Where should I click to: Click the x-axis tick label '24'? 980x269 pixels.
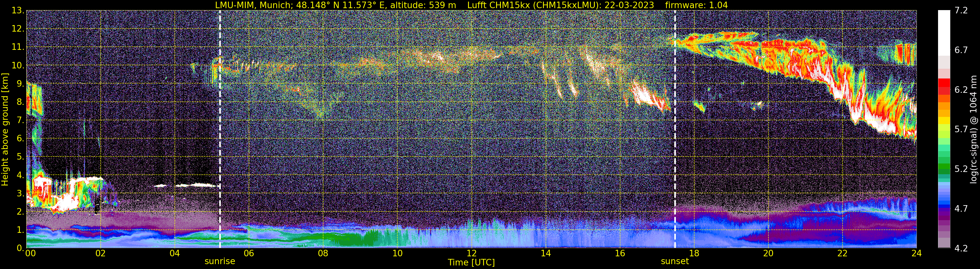pos(917,253)
